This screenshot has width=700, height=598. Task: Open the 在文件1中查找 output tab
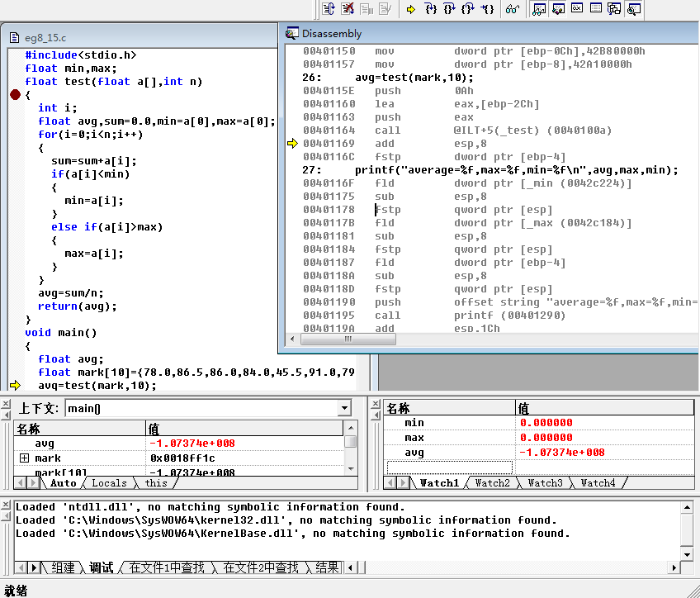(x=167, y=567)
